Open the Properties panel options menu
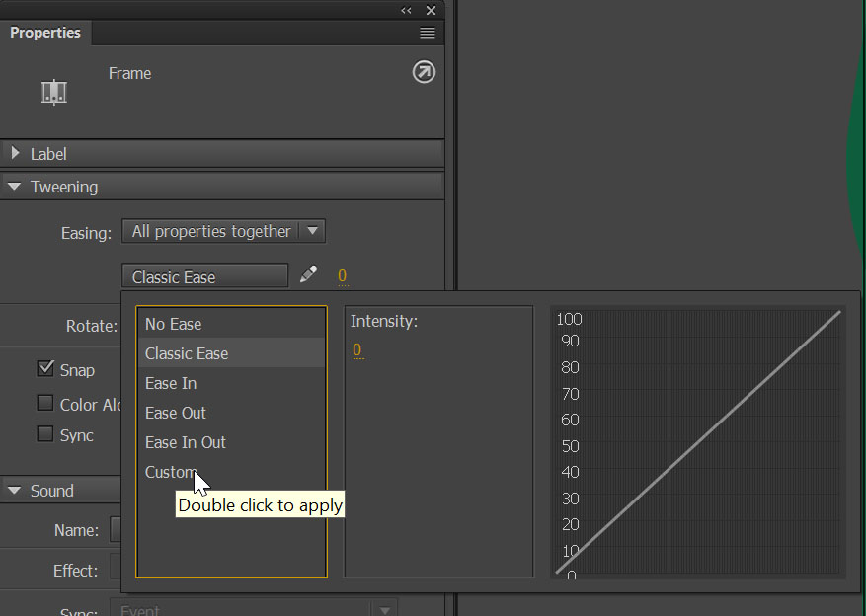Screen dimensions: 866x616 (427, 32)
